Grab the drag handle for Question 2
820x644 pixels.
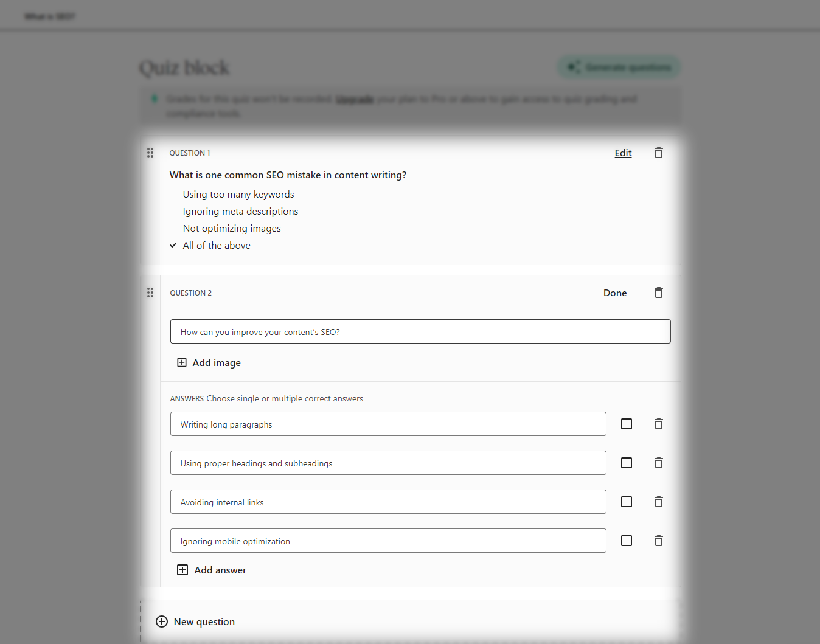point(150,293)
